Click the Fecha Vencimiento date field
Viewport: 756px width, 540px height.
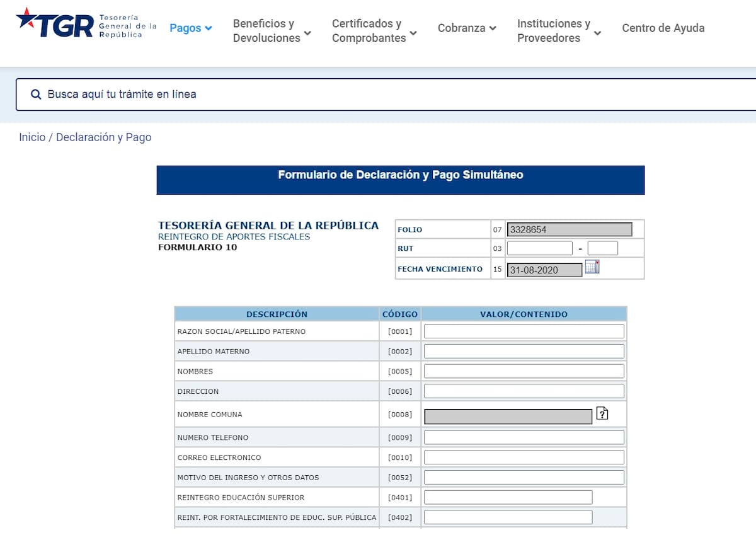point(545,270)
